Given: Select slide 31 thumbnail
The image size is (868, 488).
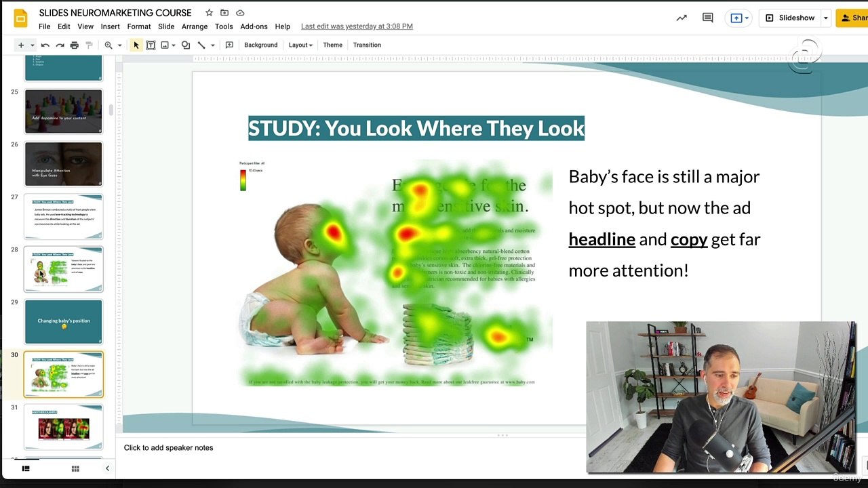Looking at the screenshot, I should [x=64, y=427].
